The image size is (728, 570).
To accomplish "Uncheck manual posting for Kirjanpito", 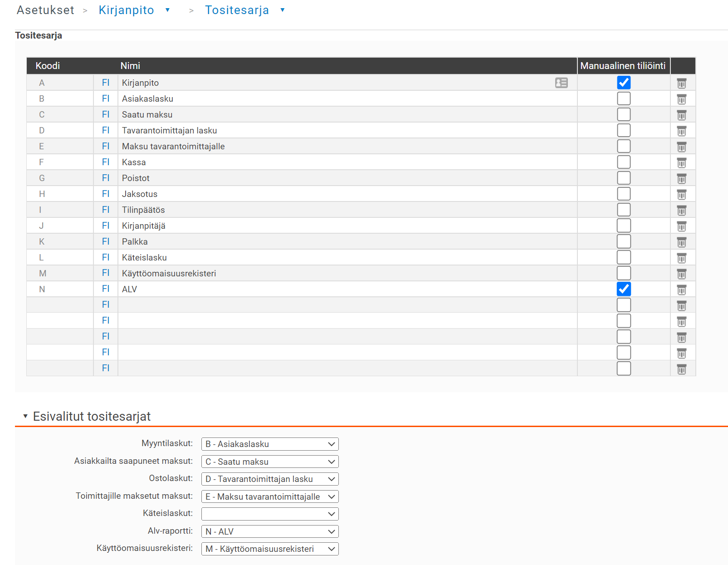I will (x=624, y=83).
